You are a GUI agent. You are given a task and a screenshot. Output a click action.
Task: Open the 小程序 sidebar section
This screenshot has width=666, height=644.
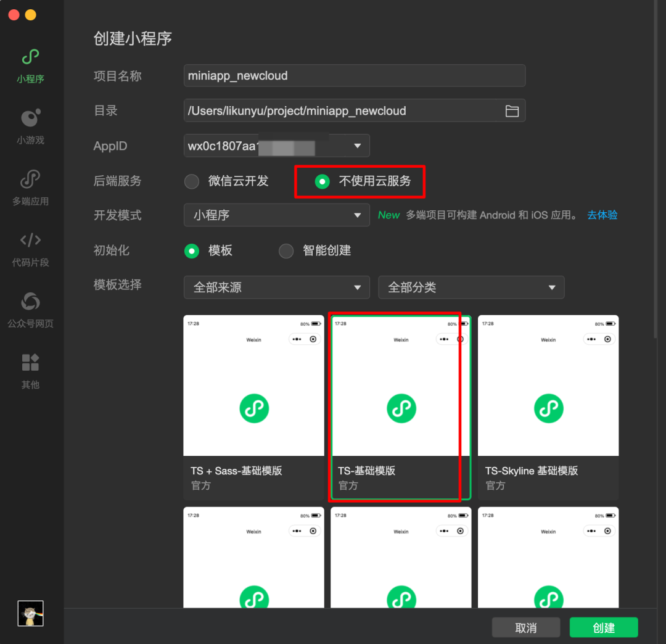(x=31, y=67)
